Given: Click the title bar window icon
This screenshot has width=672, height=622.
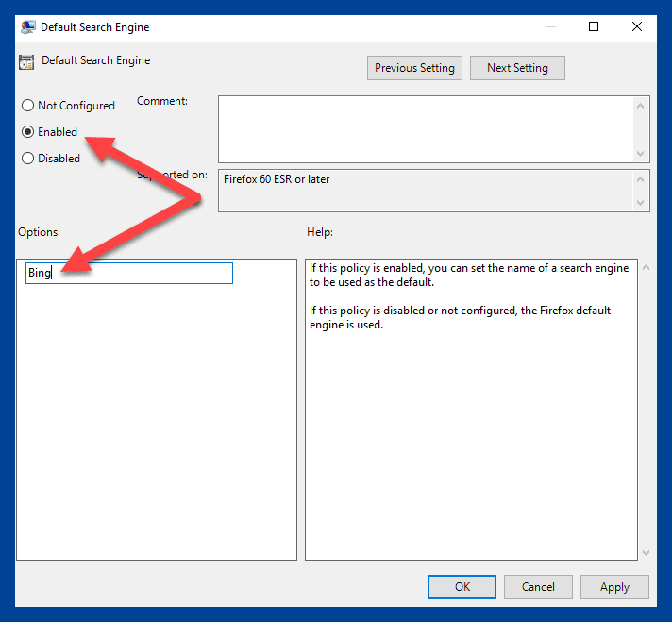Looking at the screenshot, I should pos(28,27).
